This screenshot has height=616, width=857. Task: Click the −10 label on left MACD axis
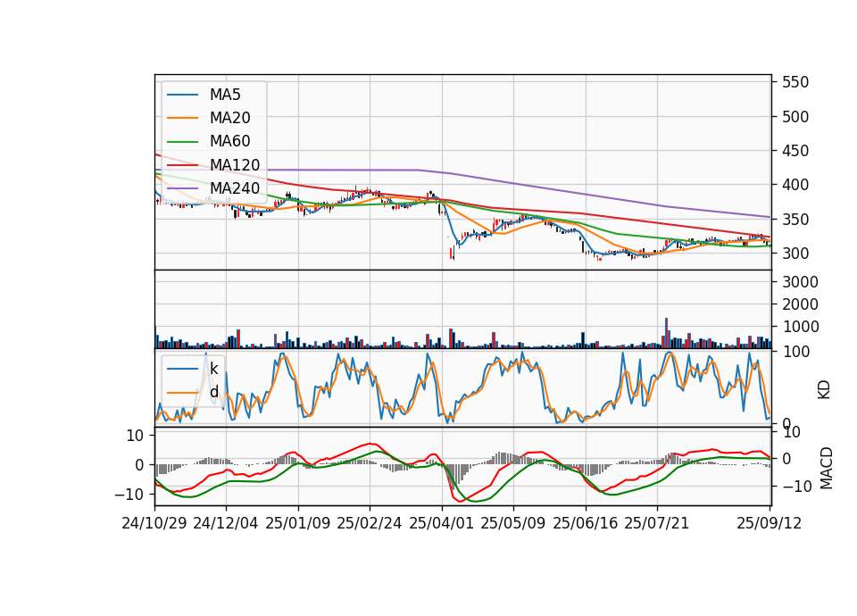click(129, 495)
